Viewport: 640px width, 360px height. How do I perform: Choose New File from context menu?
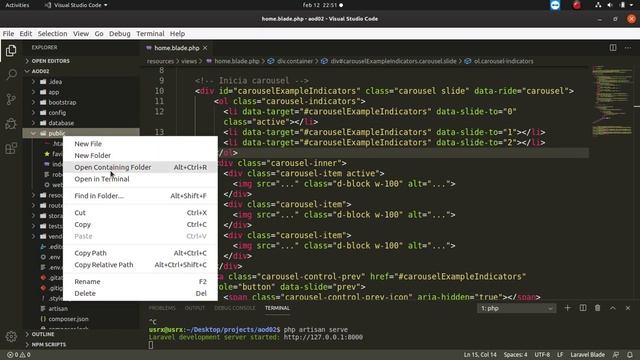[x=140, y=144]
